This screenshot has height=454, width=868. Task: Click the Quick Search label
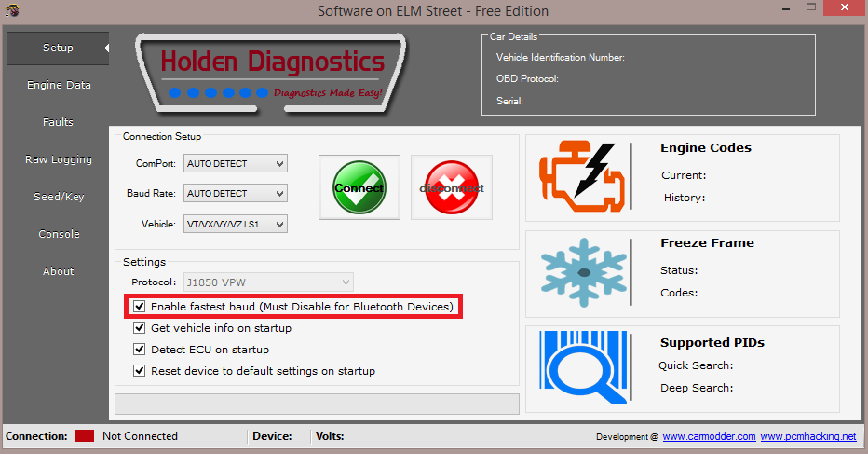(x=696, y=365)
